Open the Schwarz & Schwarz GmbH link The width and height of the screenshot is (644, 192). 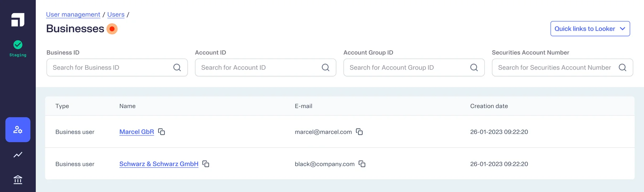159,164
